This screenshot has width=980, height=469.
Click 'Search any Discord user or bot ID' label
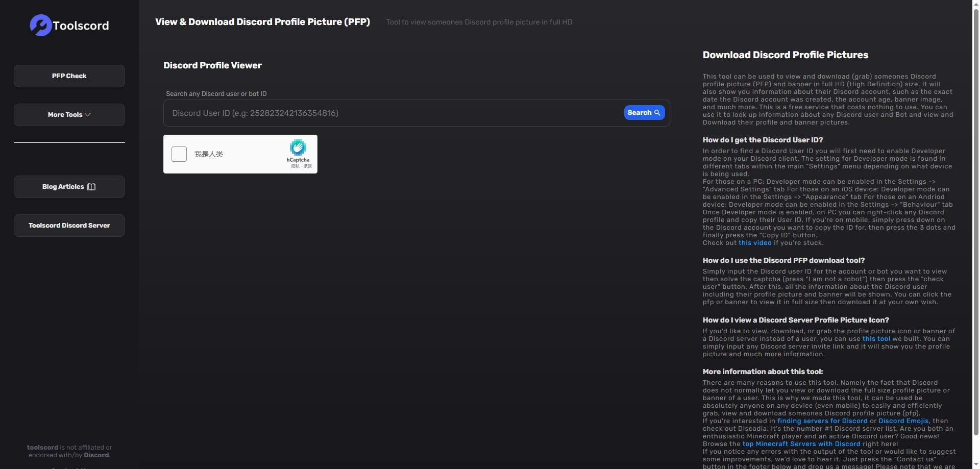click(216, 94)
